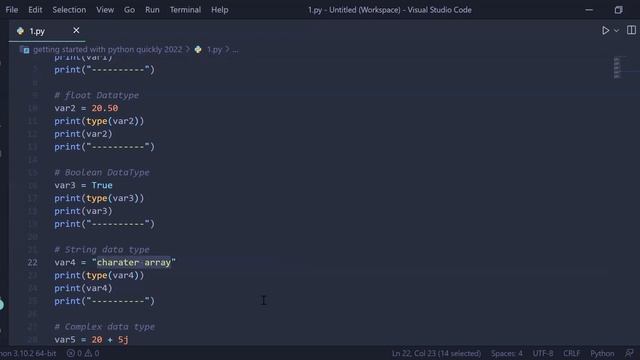The height and width of the screenshot is (360, 640).
Task: Click the 'print(var3)' line
Action: [x=83, y=211]
